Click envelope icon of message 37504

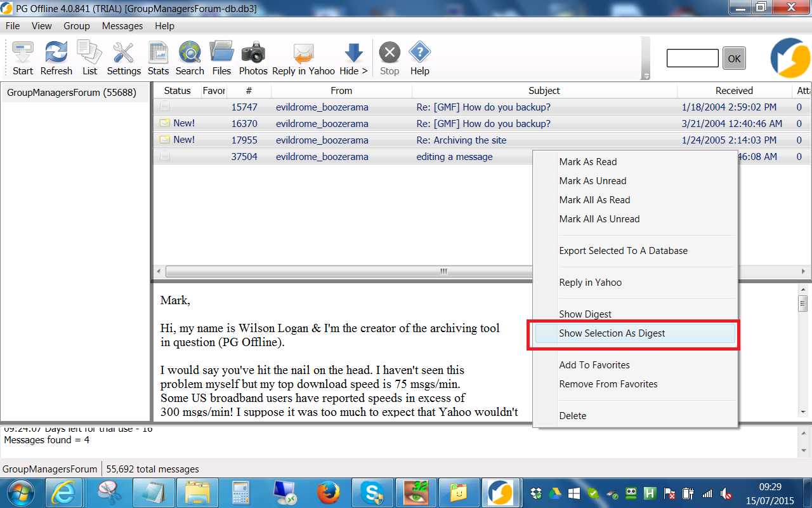point(164,156)
